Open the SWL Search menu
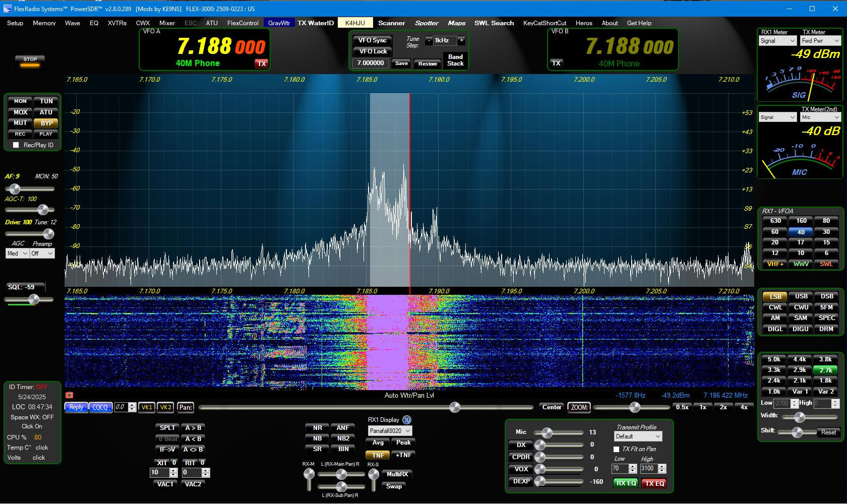 pos(494,23)
